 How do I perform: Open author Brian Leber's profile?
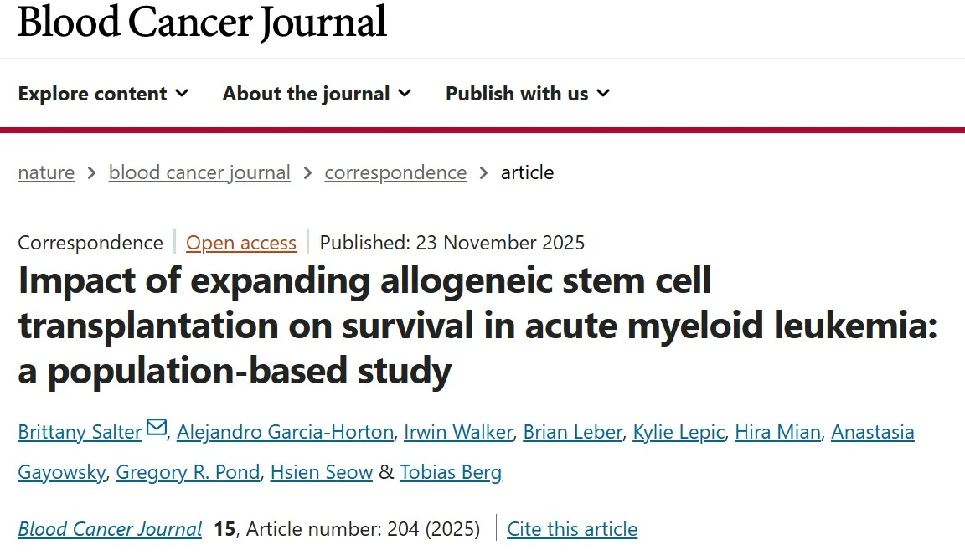pos(573,432)
